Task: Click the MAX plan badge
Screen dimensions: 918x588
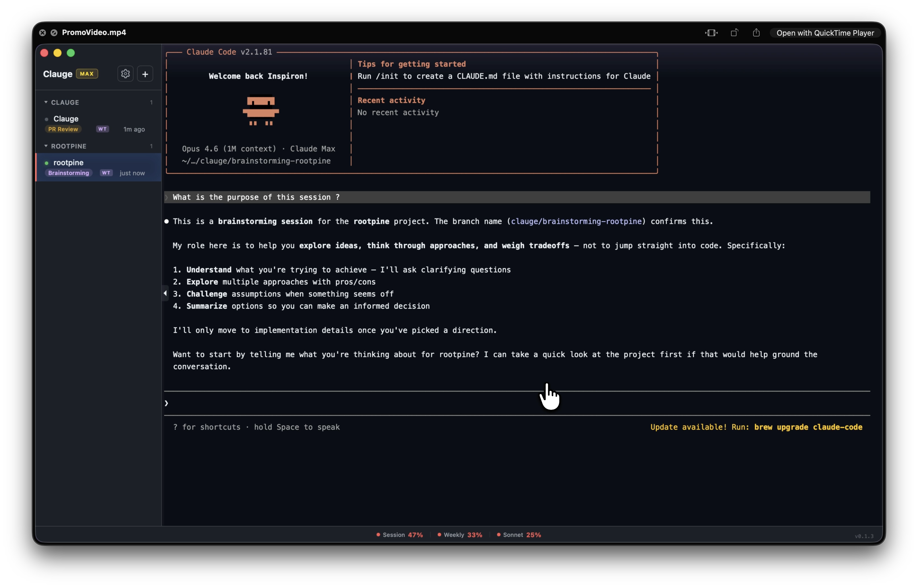Action: click(x=87, y=74)
